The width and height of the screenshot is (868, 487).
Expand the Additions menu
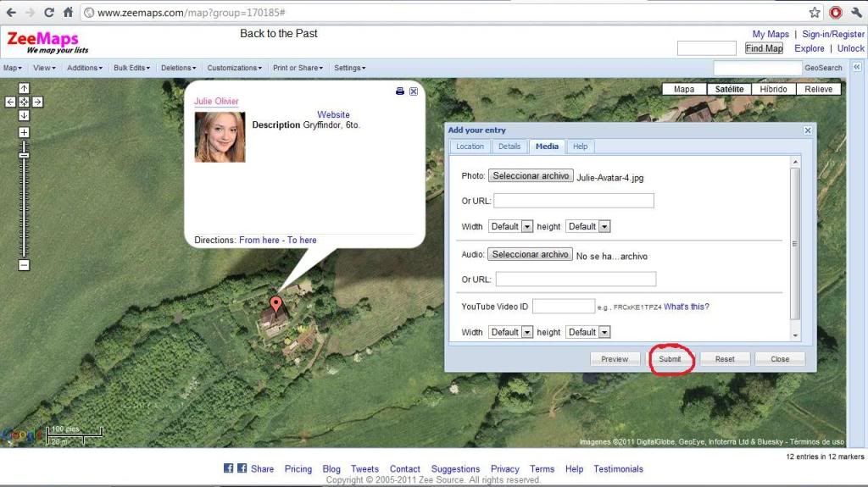85,68
